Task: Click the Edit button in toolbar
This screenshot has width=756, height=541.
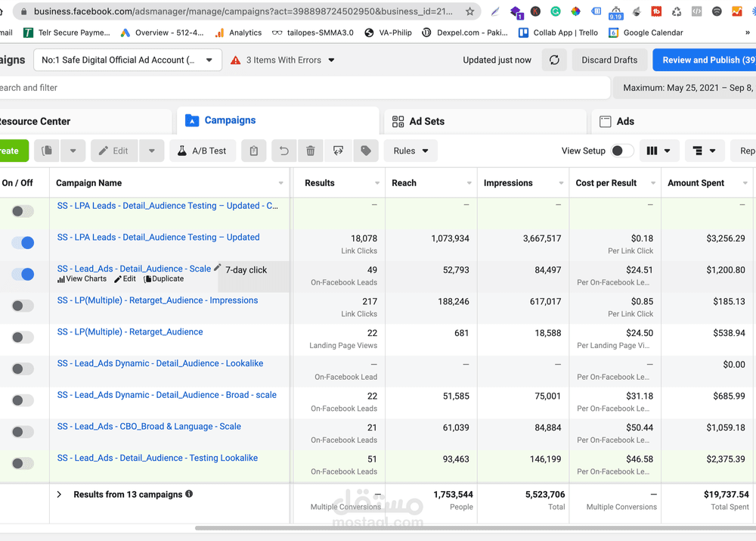Action: coord(114,151)
